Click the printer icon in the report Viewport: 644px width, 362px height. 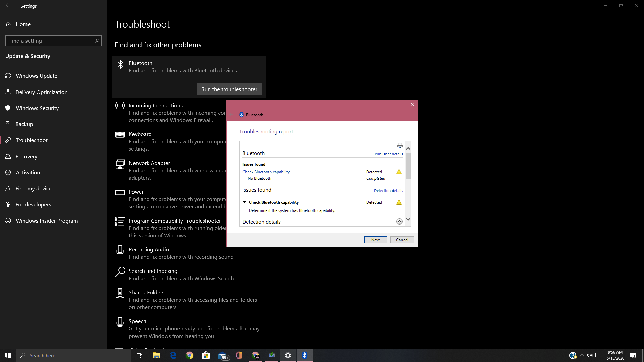(400, 146)
